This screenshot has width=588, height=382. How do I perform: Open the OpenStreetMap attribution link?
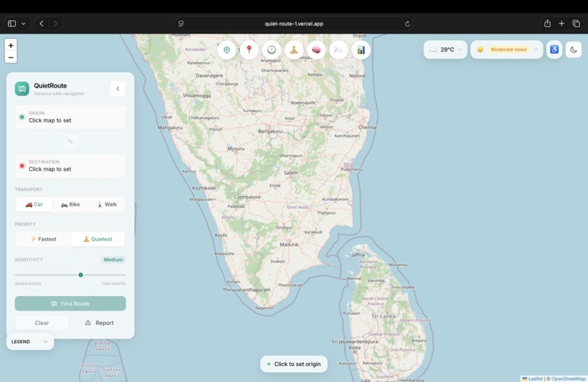point(568,378)
